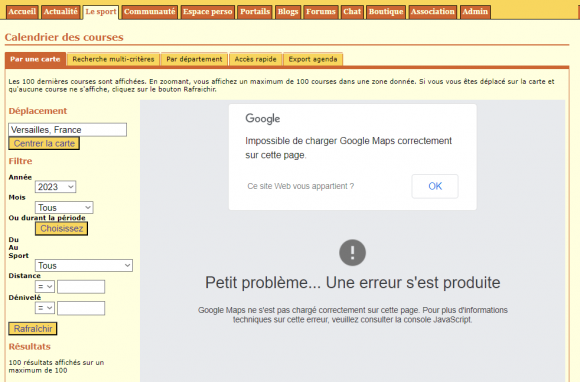The height and width of the screenshot is (382, 580).
Task: Open the Boutique menu item
Action: tap(386, 12)
